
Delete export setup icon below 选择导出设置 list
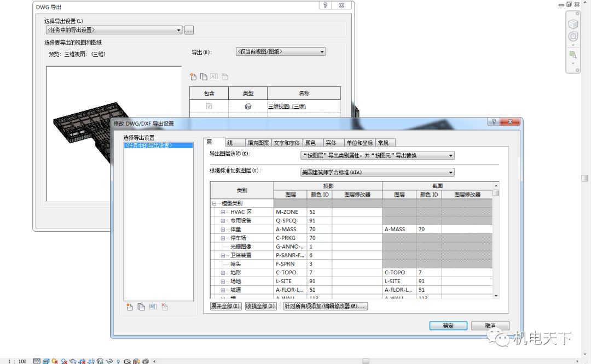(164, 307)
